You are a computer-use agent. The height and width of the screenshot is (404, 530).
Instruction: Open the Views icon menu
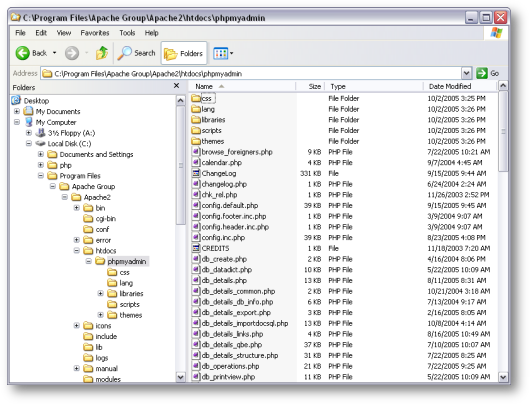click(x=223, y=53)
